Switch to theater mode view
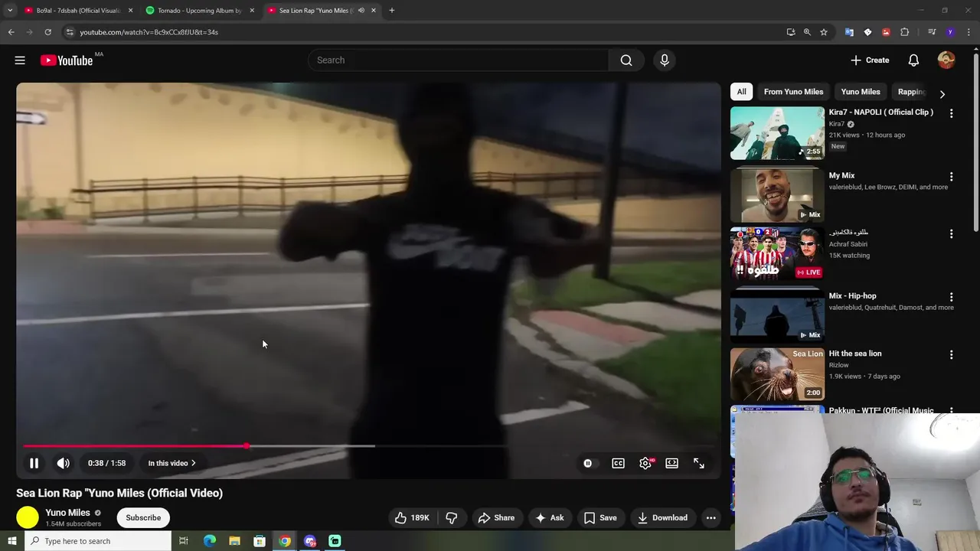The height and width of the screenshot is (551, 980). [671, 463]
